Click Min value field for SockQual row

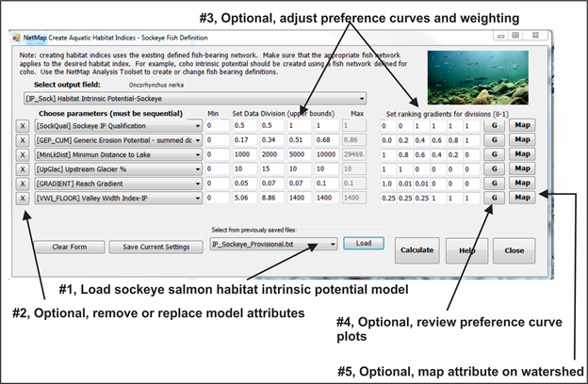coord(216,125)
